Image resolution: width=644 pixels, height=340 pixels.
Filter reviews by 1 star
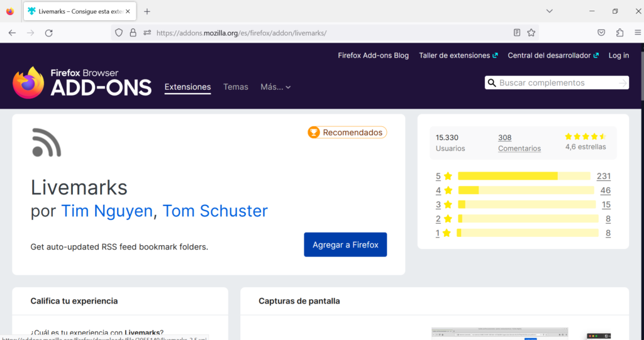(443, 233)
